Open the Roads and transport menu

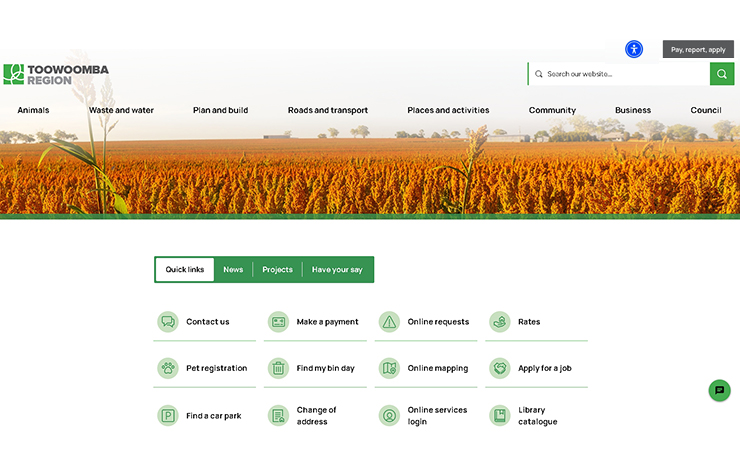pos(328,110)
